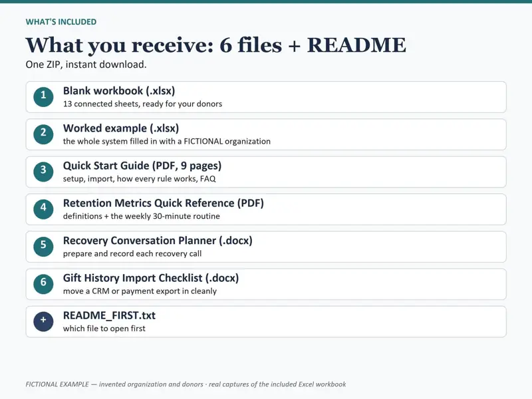The width and height of the screenshot is (532, 399).
Task: Click the number 3 circle badge
Action: (x=43, y=172)
